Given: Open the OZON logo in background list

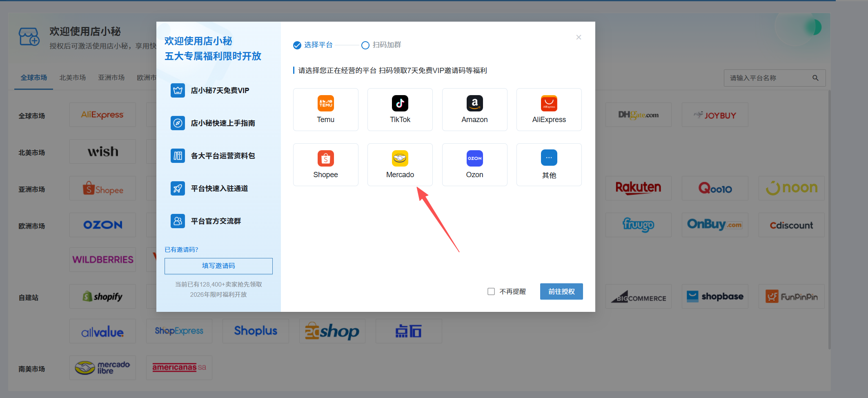Looking at the screenshot, I should tap(102, 225).
